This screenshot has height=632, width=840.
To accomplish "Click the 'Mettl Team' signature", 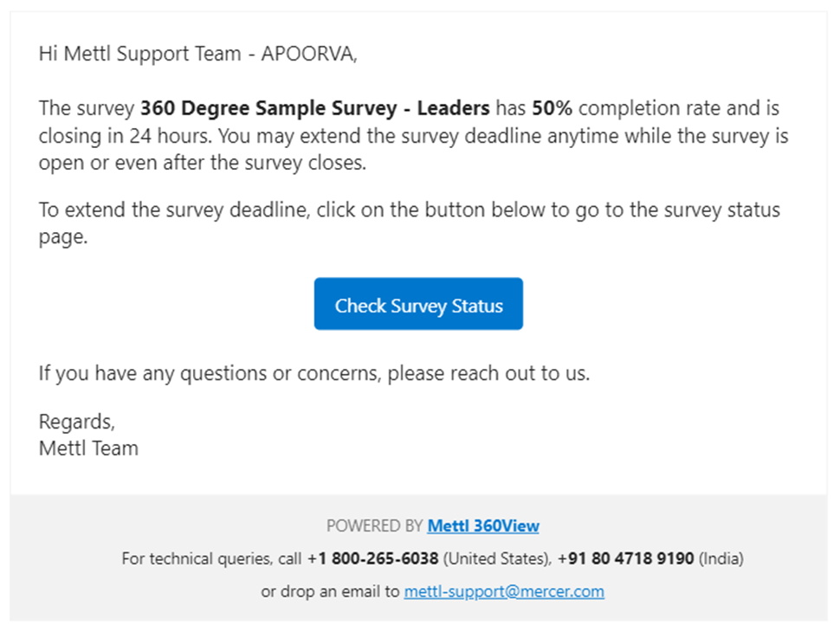I will click(88, 448).
